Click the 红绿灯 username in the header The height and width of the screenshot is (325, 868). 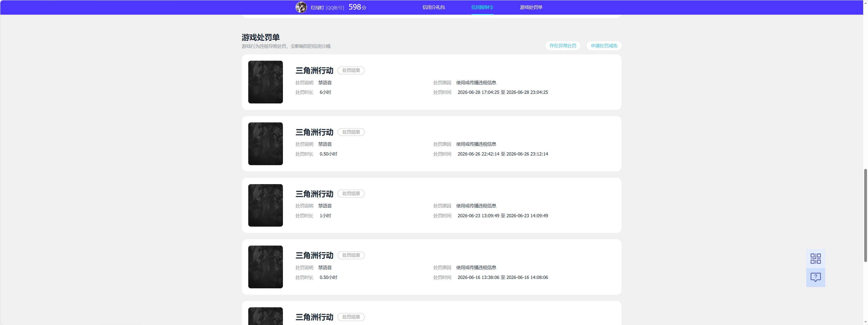[x=317, y=7]
